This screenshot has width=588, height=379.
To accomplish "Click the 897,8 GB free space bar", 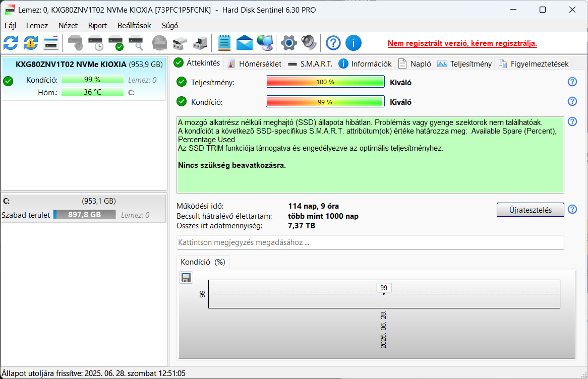I will 84,214.
